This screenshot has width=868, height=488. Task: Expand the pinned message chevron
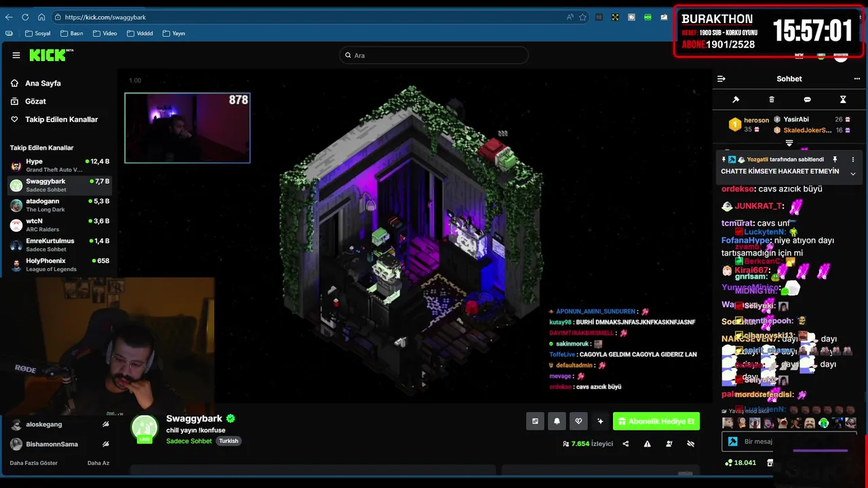point(852,174)
